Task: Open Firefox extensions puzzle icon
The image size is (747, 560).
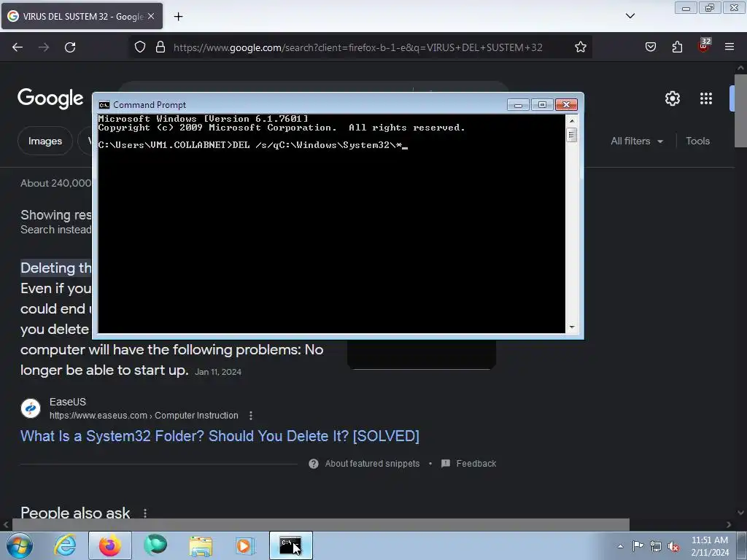Action: coord(677,47)
